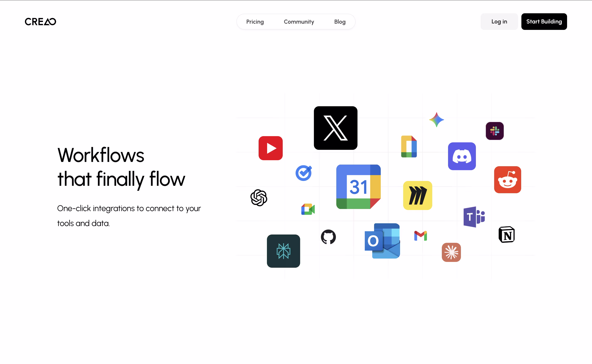
Task: Open the Pricing page
Action: [x=255, y=22]
